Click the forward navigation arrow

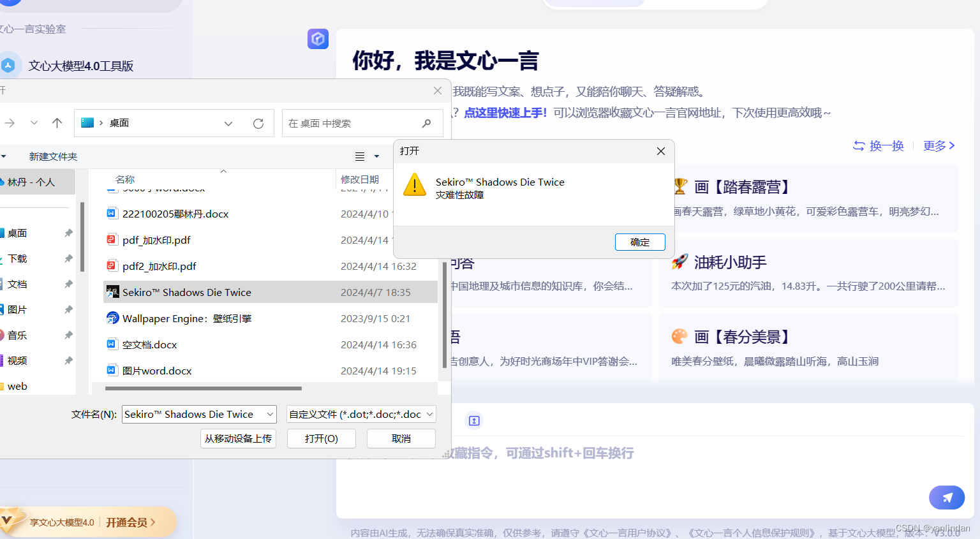(x=10, y=123)
